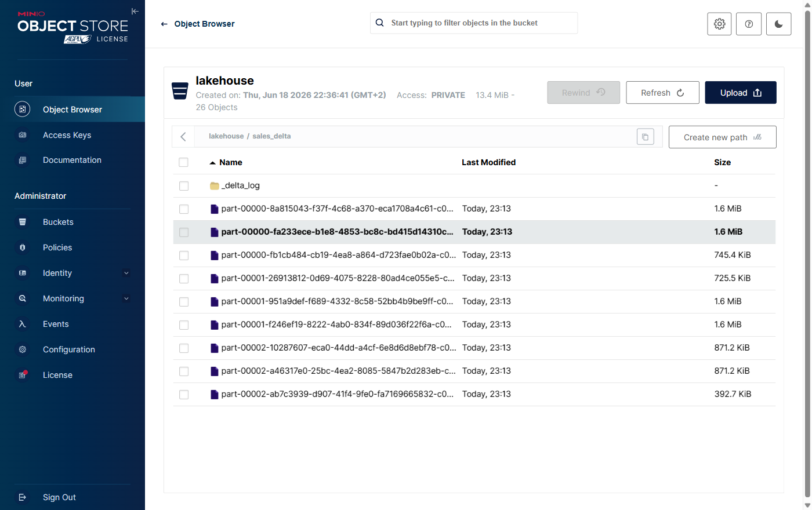Image resolution: width=812 pixels, height=510 pixels.
Task: Check the _delta_log folder checkbox
Action: point(184,186)
